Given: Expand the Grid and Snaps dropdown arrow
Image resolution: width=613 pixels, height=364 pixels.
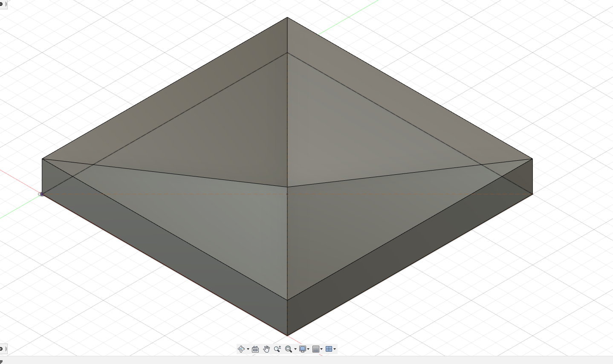Looking at the screenshot, I should point(321,350).
